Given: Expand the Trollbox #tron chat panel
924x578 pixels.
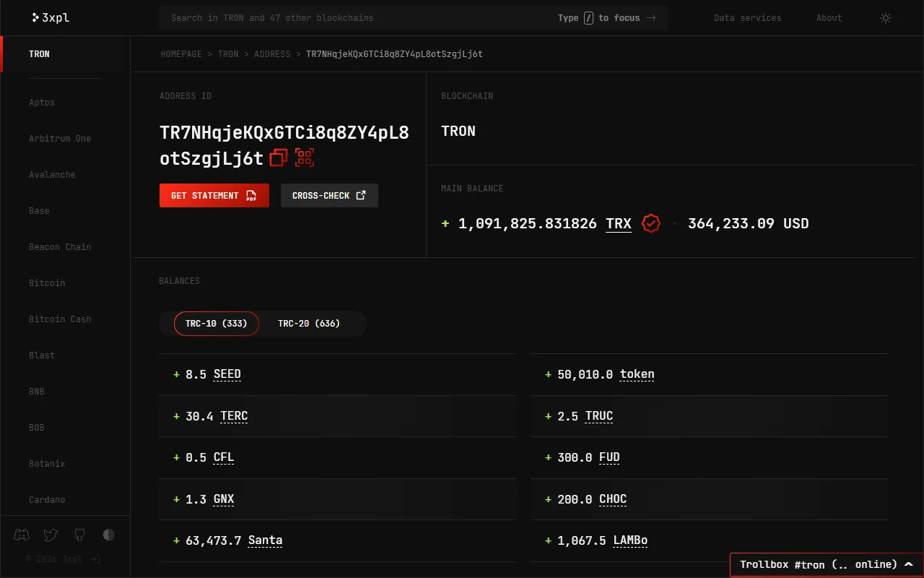Looking at the screenshot, I should 827,564.
